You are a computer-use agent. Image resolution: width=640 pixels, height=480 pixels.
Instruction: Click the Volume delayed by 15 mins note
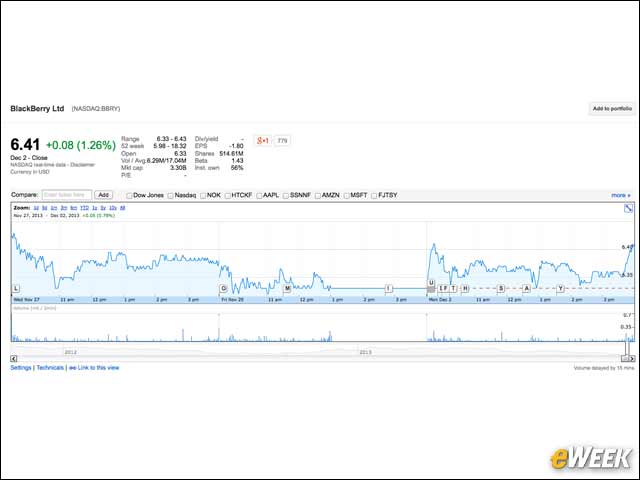click(604, 368)
